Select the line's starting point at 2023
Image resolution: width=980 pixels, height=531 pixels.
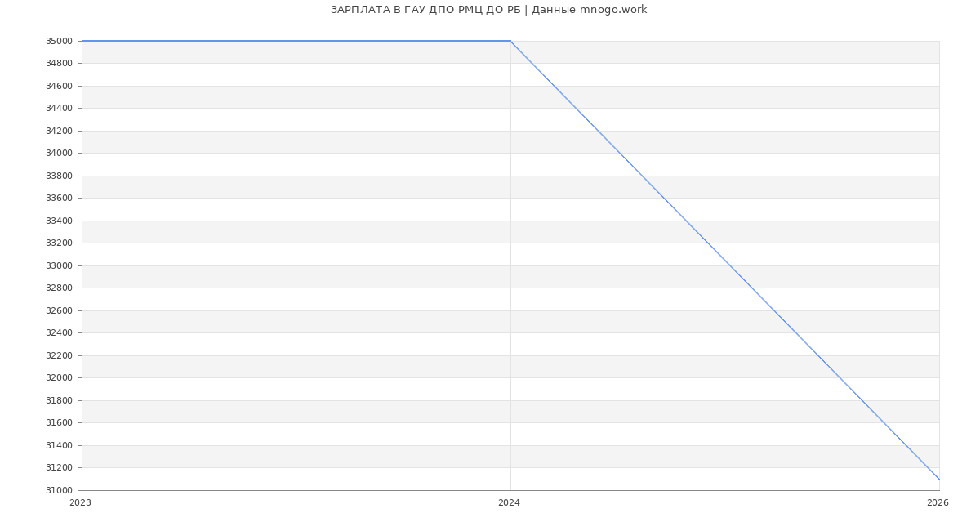(x=82, y=41)
